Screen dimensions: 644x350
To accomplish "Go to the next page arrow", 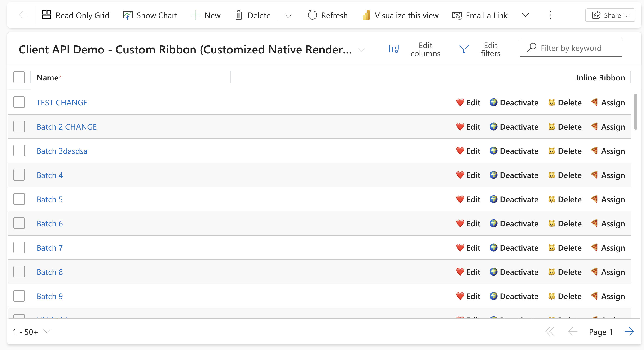I will pos(629,332).
